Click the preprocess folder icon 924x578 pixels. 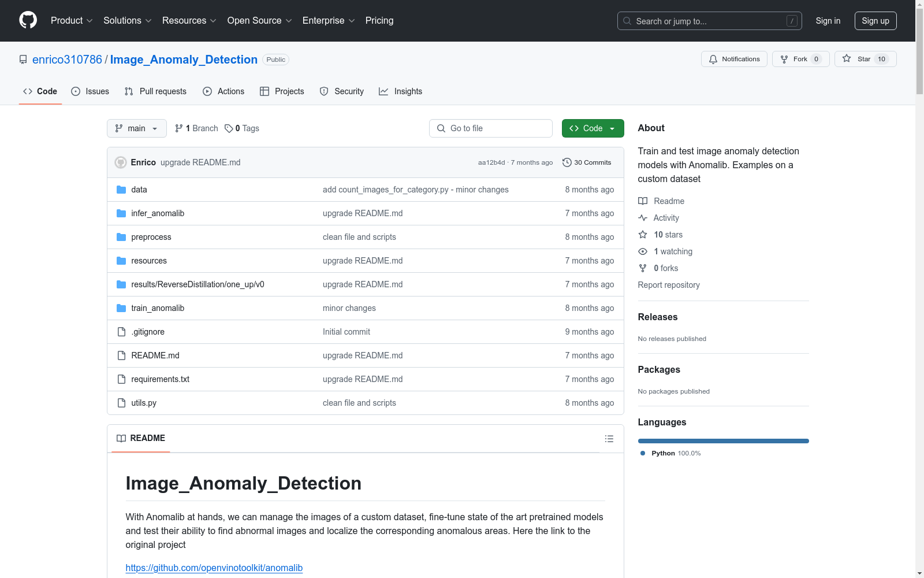pyautogui.click(x=121, y=237)
